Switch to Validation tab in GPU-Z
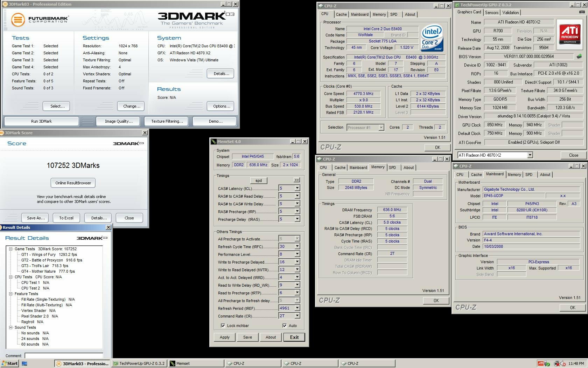Viewport: 588px width, 368px height. pyautogui.click(x=511, y=12)
